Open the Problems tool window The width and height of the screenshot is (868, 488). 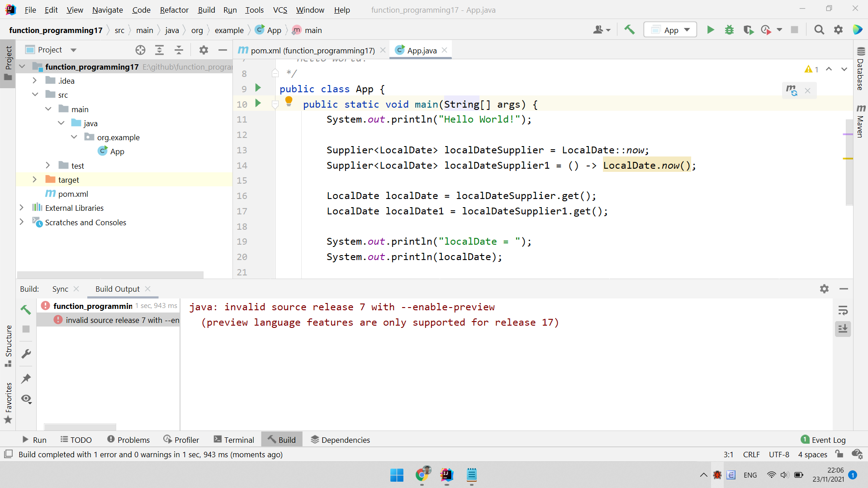pyautogui.click(x=128, y=440)
